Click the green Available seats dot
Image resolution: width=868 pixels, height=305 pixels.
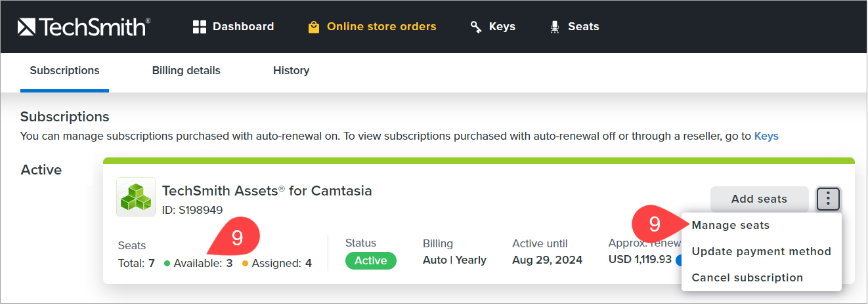click(x=167, y=264)
